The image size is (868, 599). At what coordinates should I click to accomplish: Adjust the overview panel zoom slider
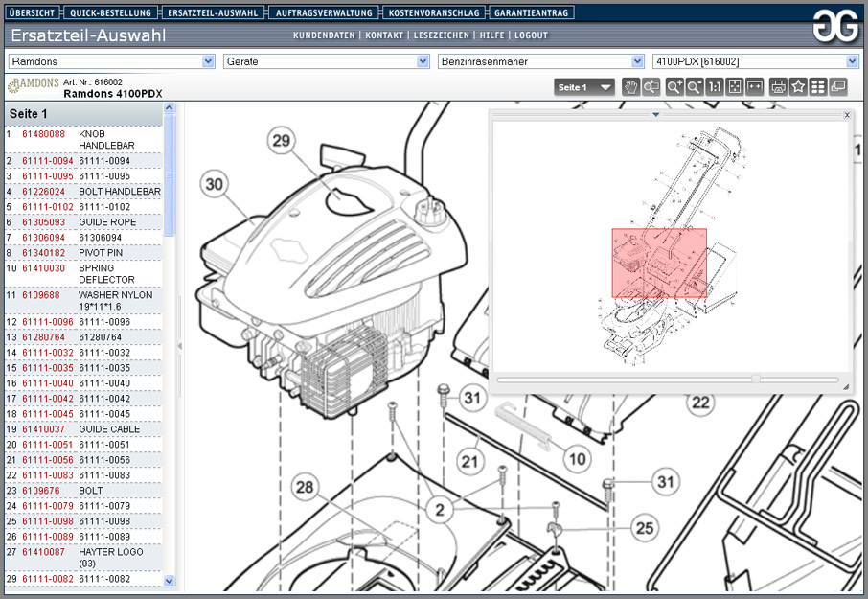click(x=756, y=380)
